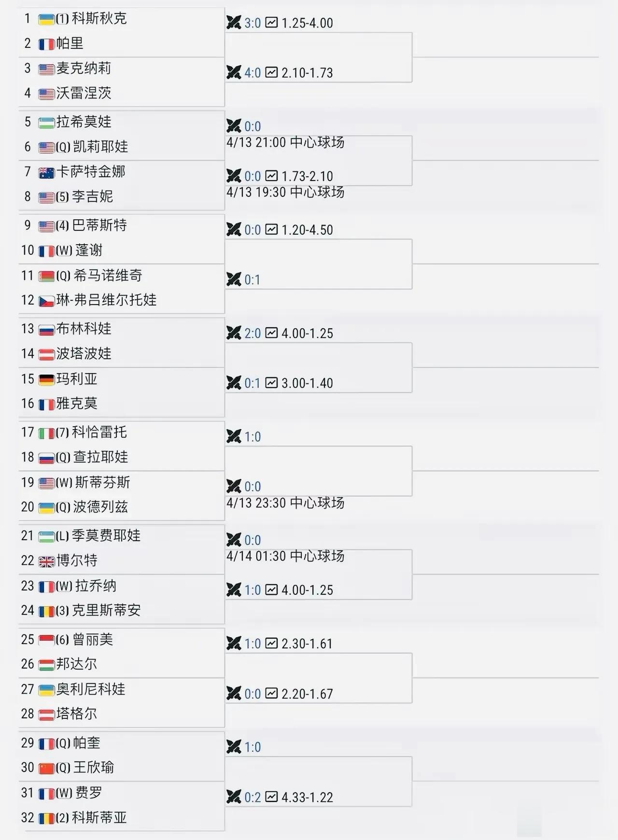Screen dimensions: 618x840
Task: Click Great Britain flag beside 博尔特
Action: 46,561
